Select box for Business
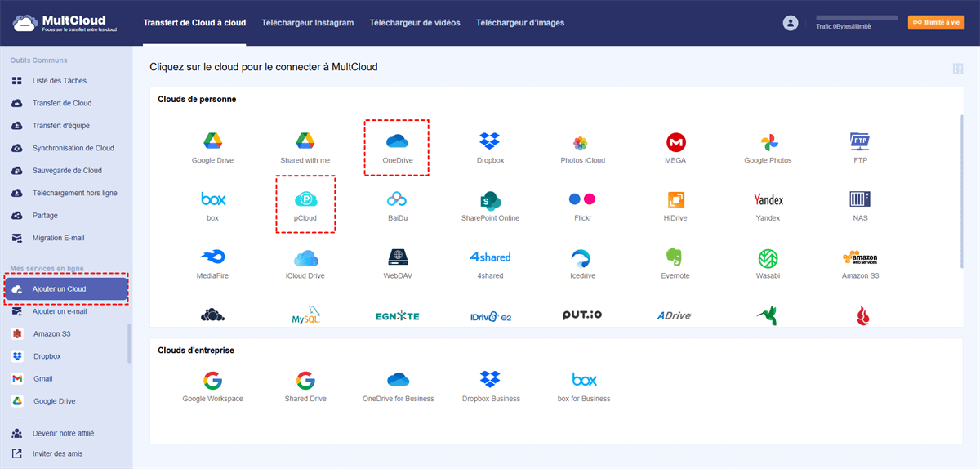 pos(583,386)
